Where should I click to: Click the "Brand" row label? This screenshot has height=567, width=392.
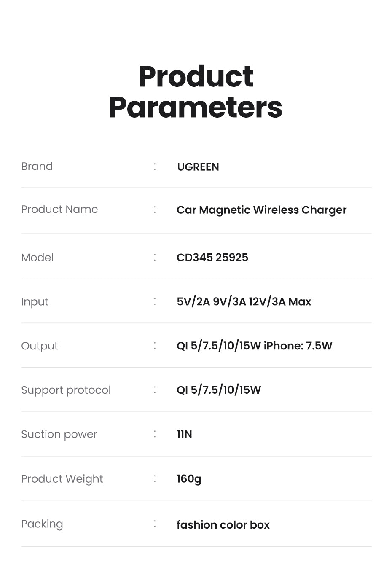37,166
